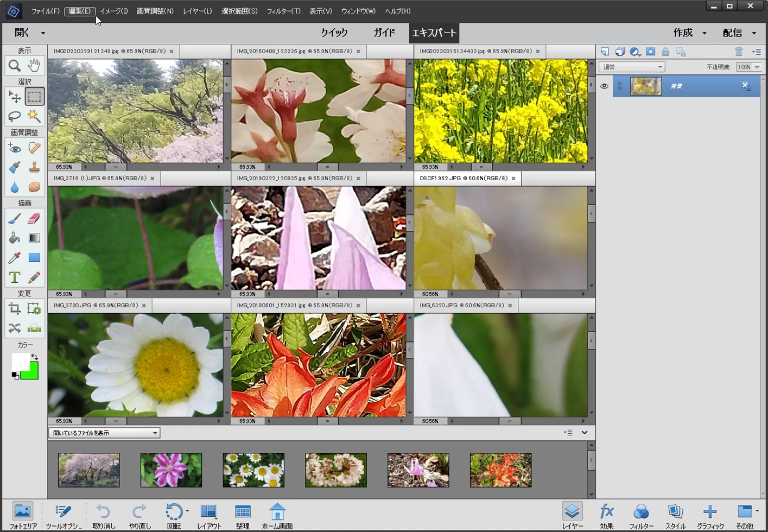Select the Magic Wand quick selection tool
The height and width of the screenshot is (532, 768).
click(x=34, y=116)
